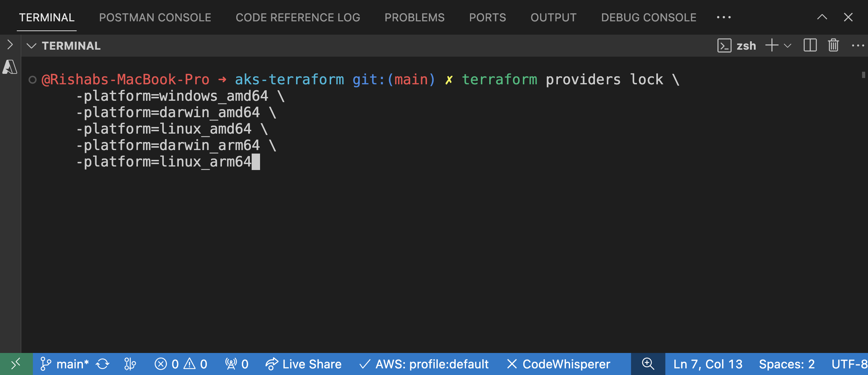
Task: Click the -platform=windows_amd64 line
Action: click(180, 96)
